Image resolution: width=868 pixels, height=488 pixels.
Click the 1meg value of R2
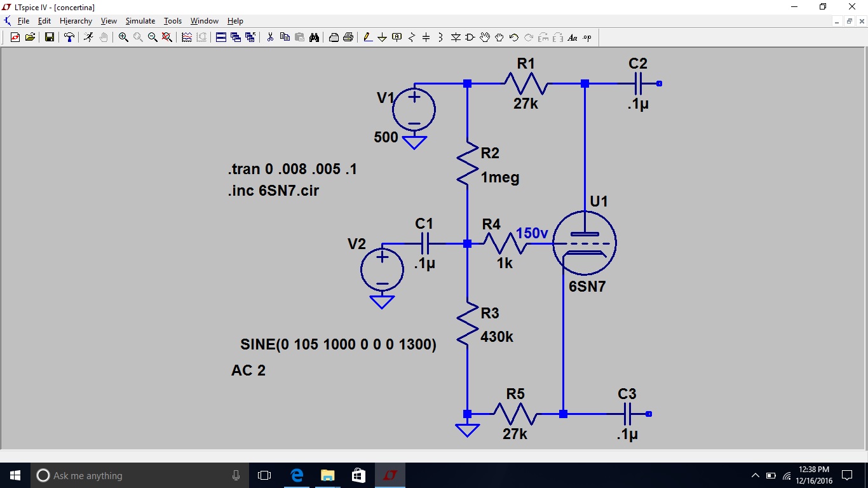500,178
